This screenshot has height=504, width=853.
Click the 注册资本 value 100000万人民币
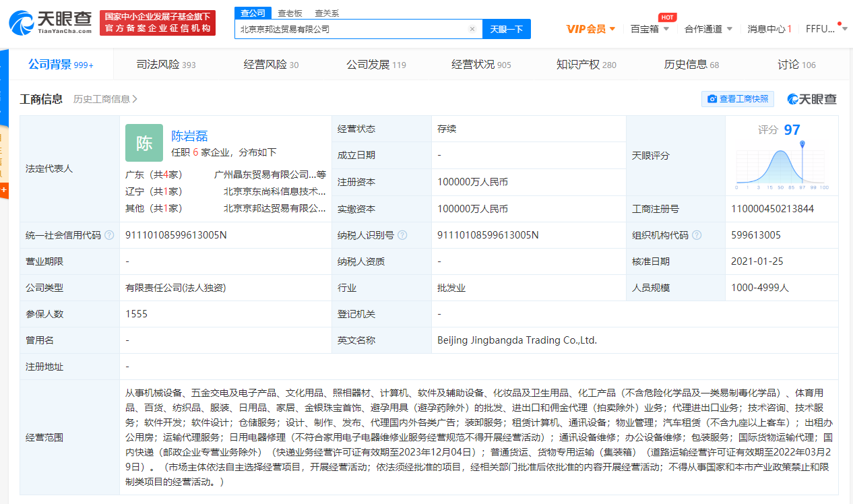472,182
